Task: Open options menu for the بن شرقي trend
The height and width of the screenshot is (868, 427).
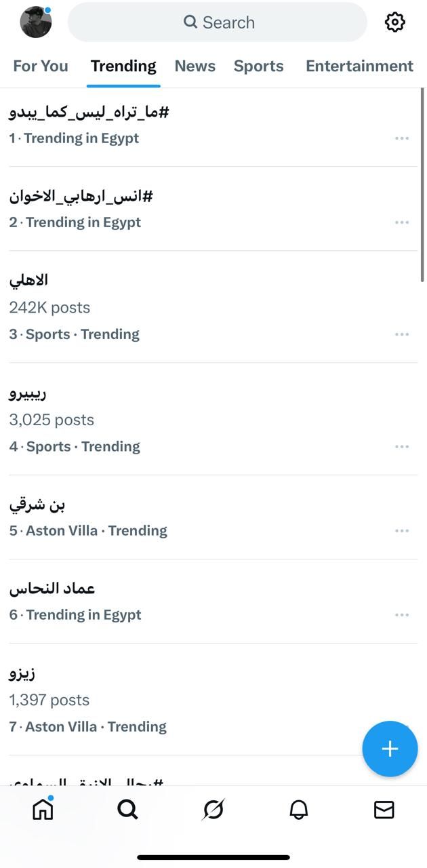Action: (x=402, y=530)
